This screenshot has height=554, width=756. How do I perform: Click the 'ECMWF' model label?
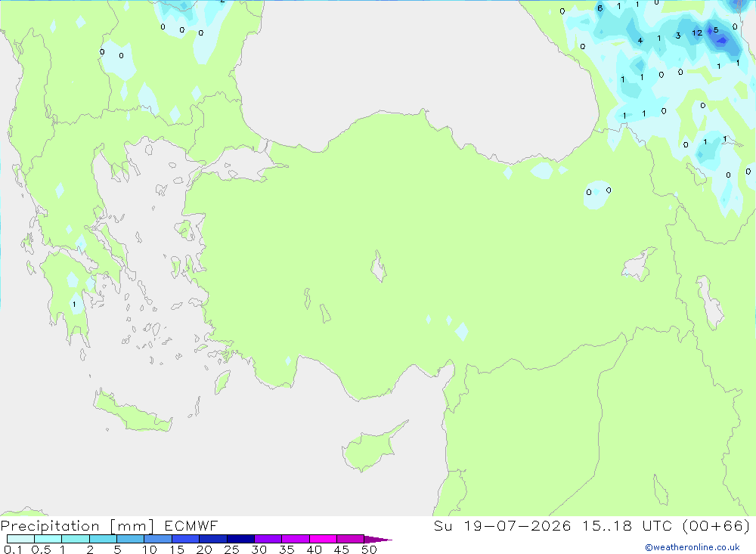pos(191,525)
